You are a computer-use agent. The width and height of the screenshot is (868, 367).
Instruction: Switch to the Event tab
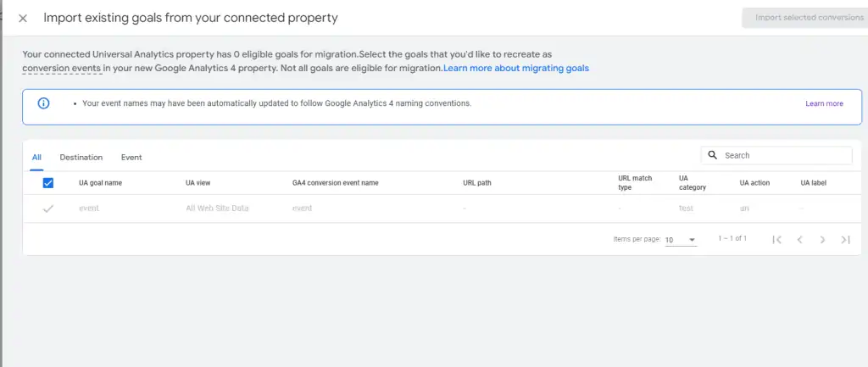[131, 157]
